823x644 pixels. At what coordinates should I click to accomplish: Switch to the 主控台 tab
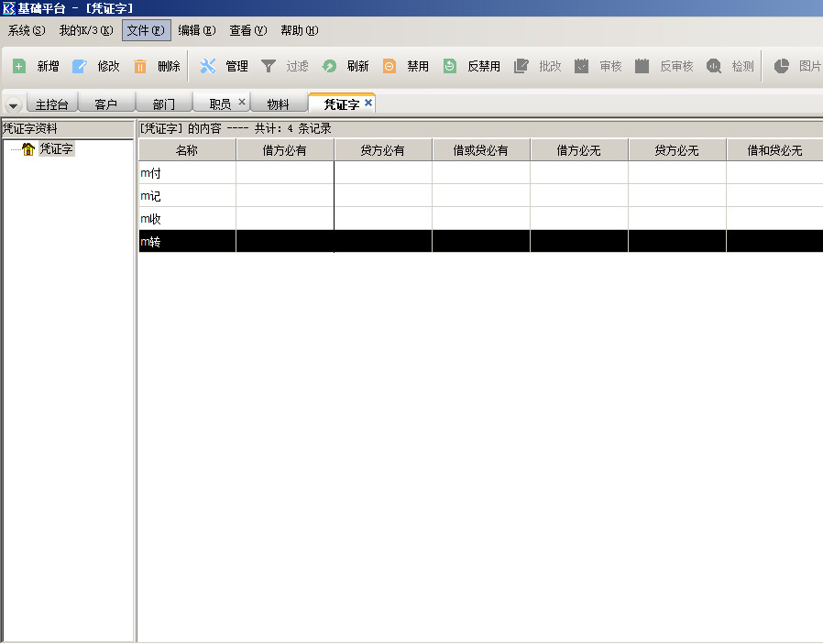click(x=51, y=104)
